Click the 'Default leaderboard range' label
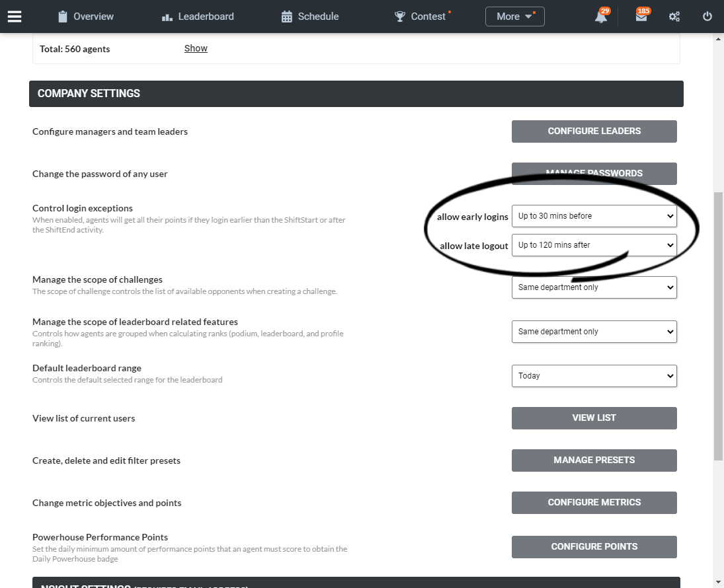Screen dimensions: 724x588 87,368
